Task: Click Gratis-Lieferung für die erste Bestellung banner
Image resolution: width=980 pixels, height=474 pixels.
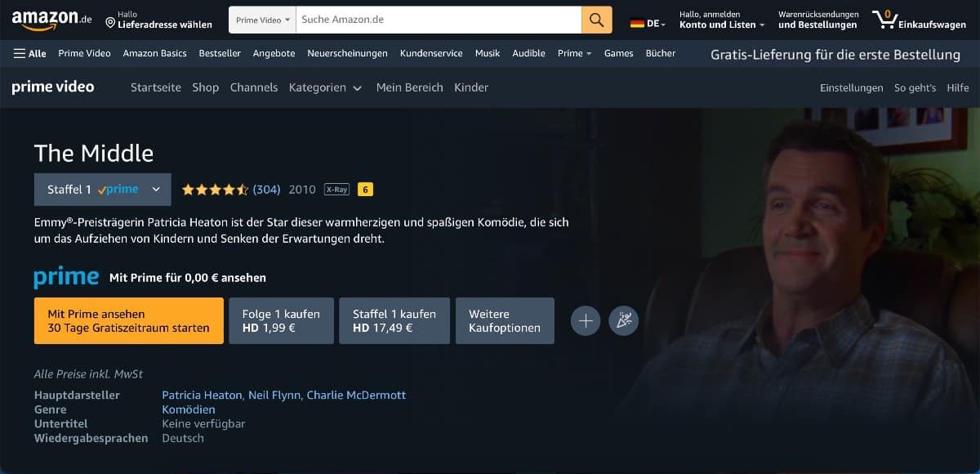Action: [835, 55]
